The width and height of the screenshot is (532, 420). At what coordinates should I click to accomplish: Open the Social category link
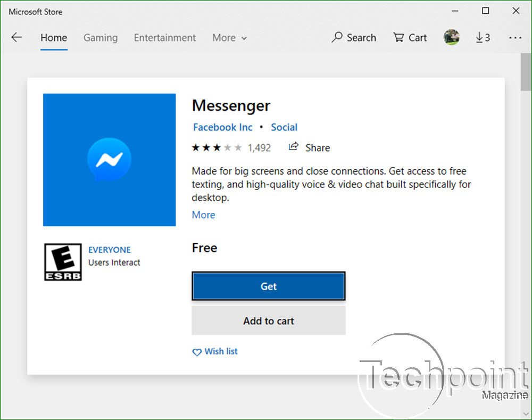(284, 127)
